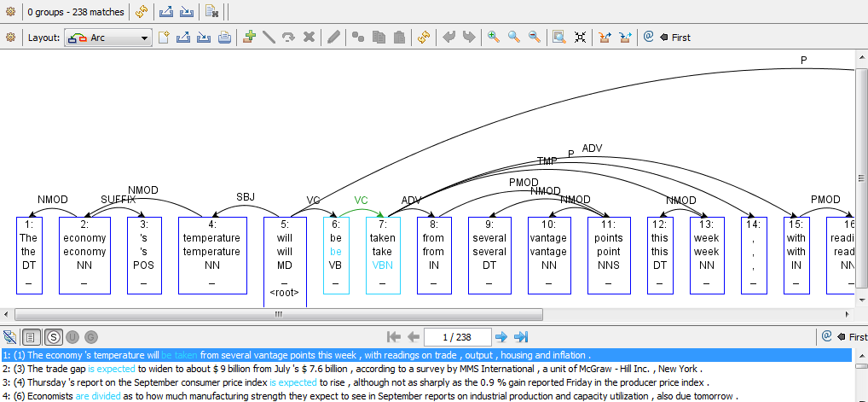
Task: Go to first match arrow button
Action: 394,336
